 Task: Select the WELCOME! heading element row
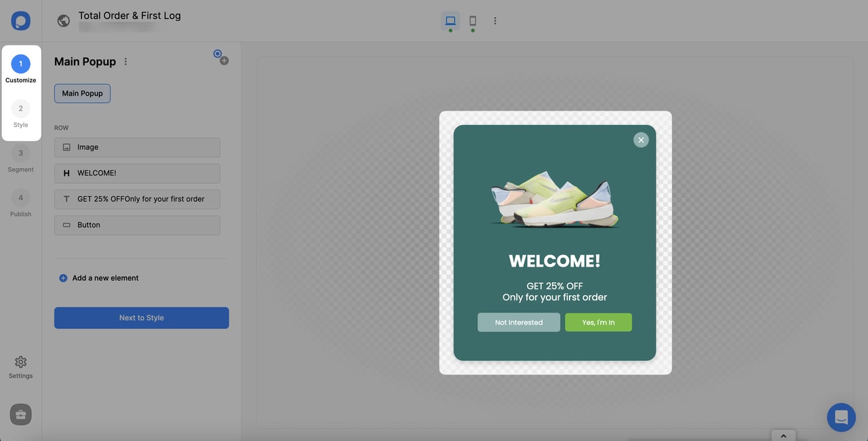pyautogui.click(x=137, y=173)
